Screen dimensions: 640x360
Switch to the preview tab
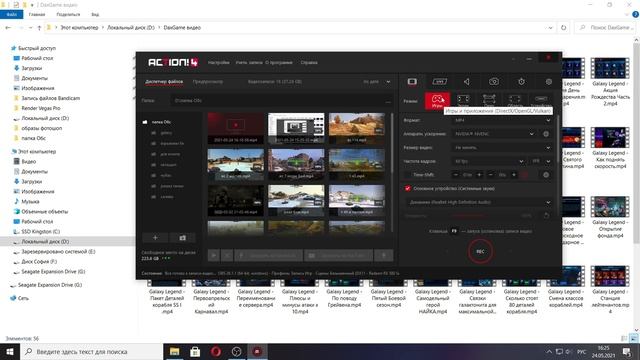click(208, 82)
